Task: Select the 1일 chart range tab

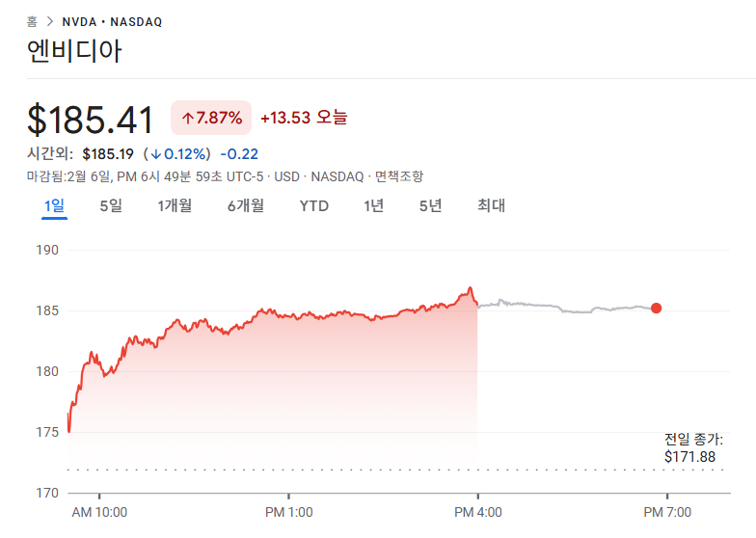Action: (54, 205)
